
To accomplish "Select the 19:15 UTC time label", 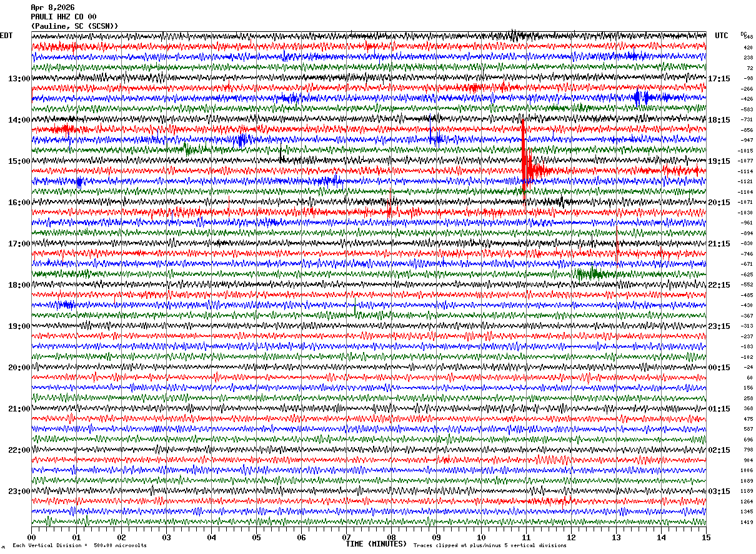I will (x=719, y=161).
